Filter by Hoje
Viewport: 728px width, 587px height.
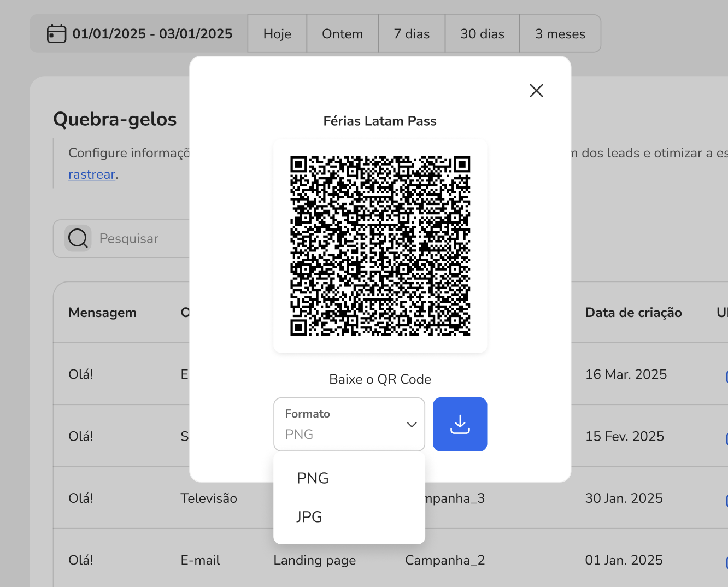pyautogui.click(x=277, y=34)
